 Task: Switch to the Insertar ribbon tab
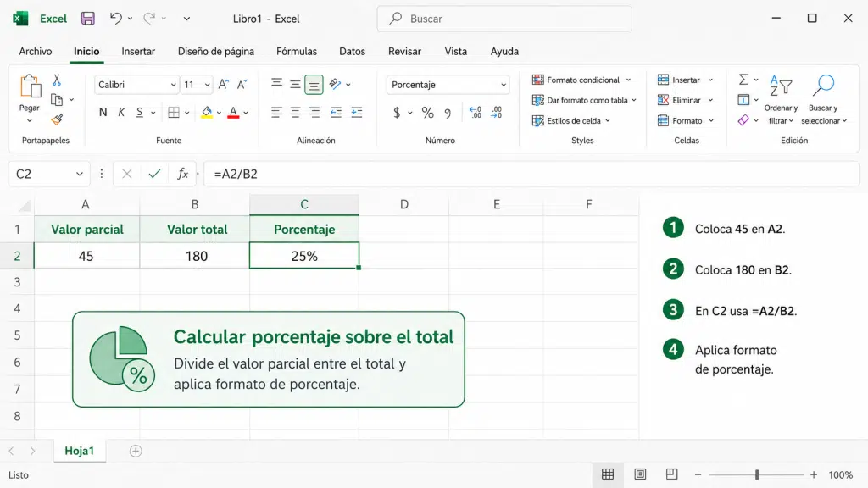click(138, 52)
